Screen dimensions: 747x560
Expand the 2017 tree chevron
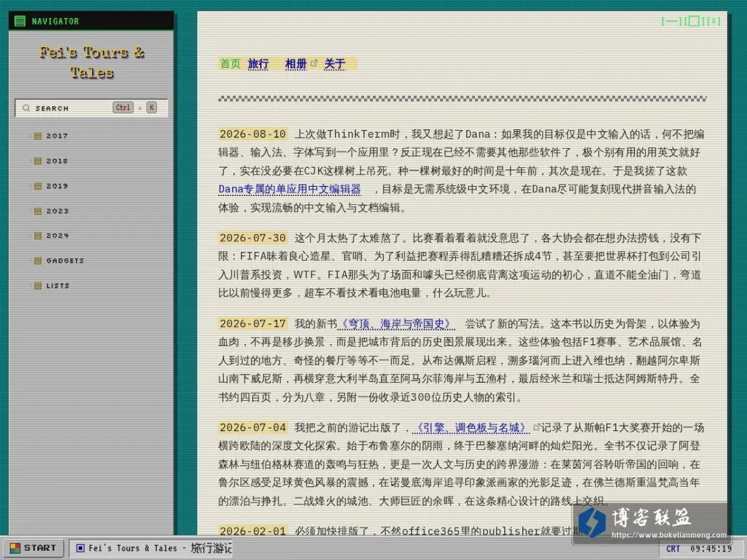[x=30, y=136]
